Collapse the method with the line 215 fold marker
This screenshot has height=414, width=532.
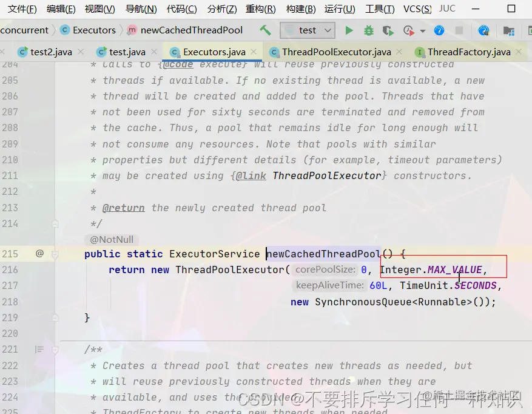(x=55, y=254)
